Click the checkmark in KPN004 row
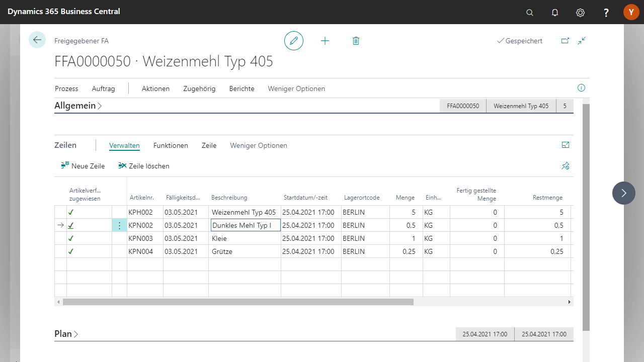 click(71, 251)
